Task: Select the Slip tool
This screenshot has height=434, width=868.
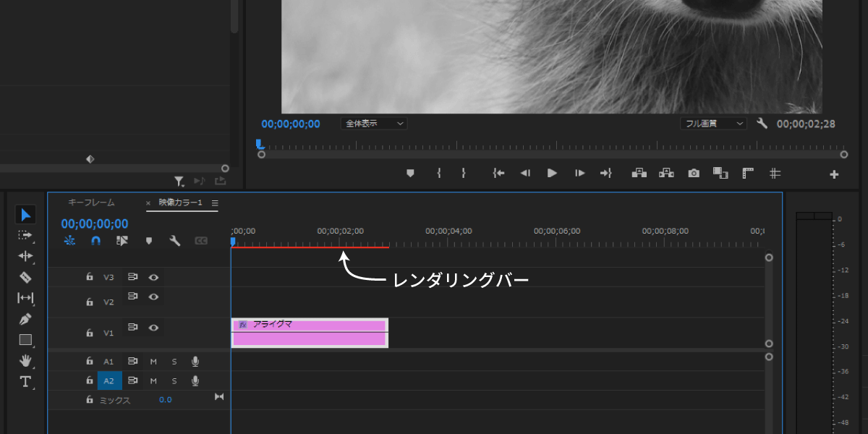Action: 25,297
